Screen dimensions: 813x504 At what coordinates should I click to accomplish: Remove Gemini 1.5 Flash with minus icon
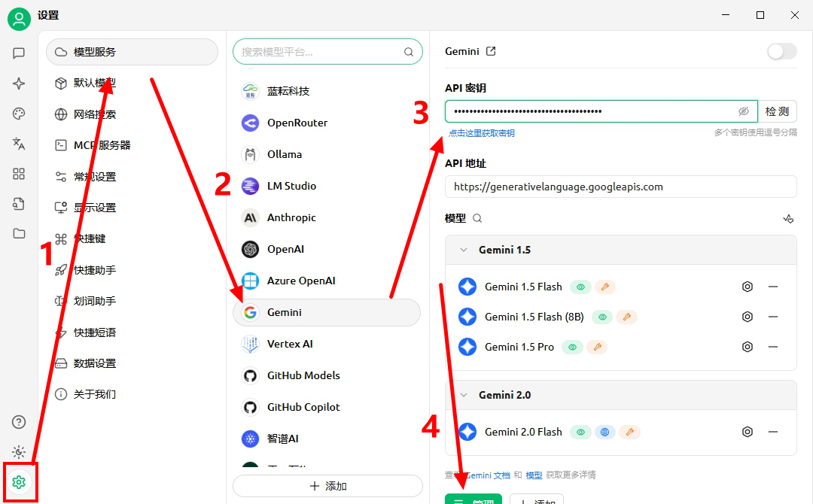click(773, 287)
